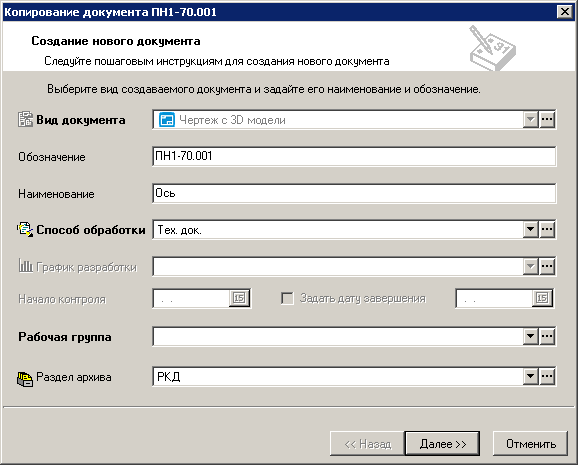Open calendar picker for Начало контроля
Image resolution: width=578 pixels, height=465 pixels.
pyautogui.click(x=239, y=298)
